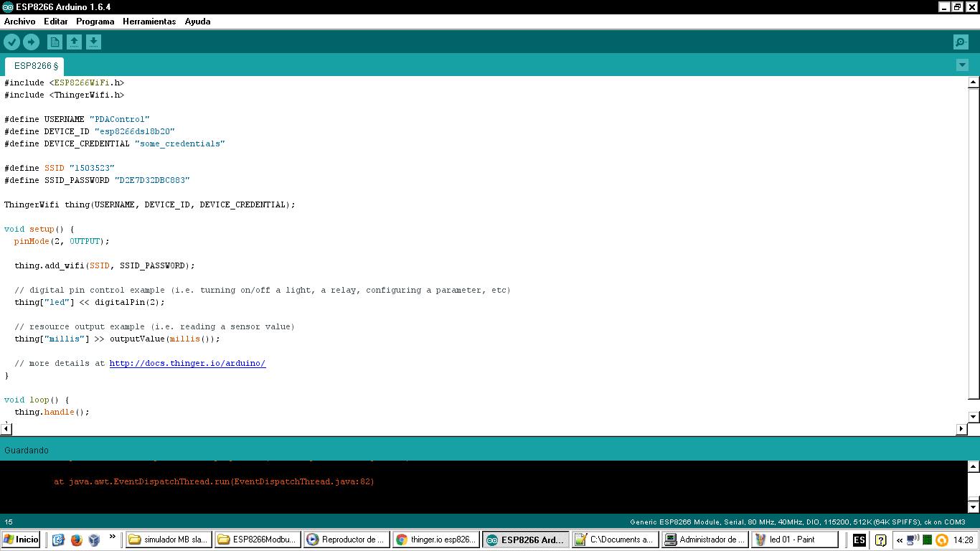This screenshot has height=551, width=980.
Task: Create a new sketch with New icon
Action: click(x=55, y=42)
